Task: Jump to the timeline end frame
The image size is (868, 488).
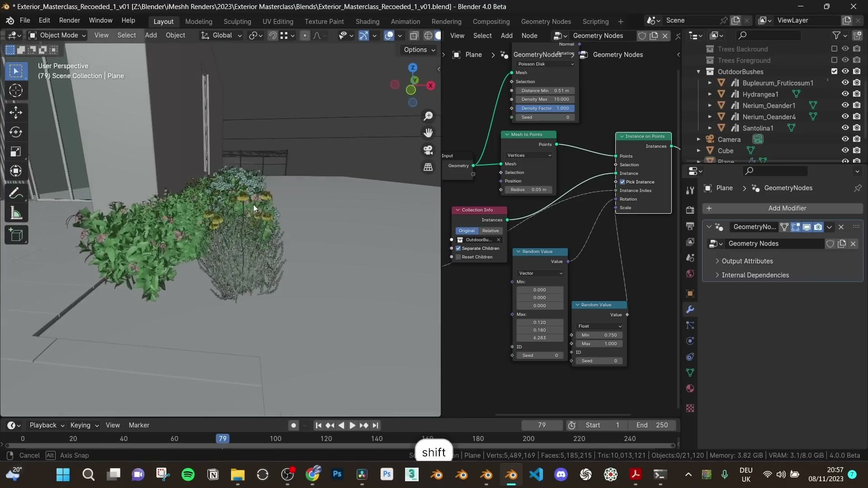Action: (375, 425)
